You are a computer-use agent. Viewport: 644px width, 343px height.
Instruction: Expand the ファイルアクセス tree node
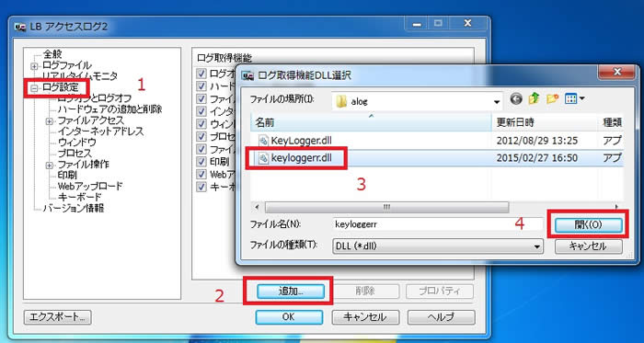50,121
